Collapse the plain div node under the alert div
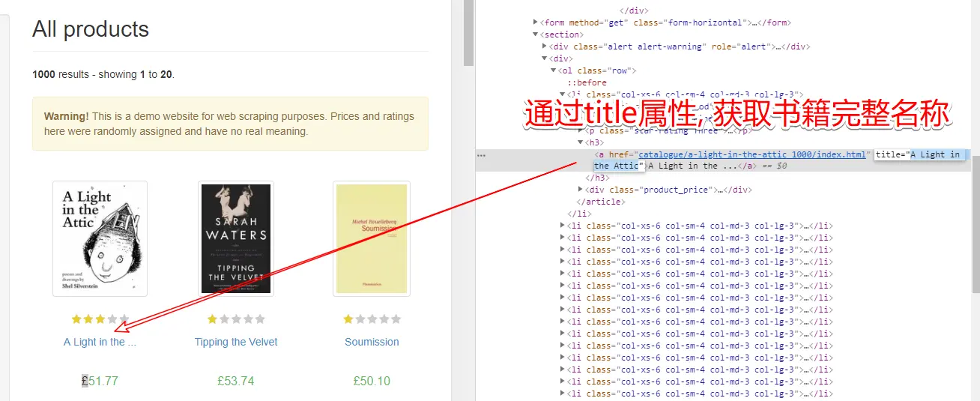 (544, 58)
